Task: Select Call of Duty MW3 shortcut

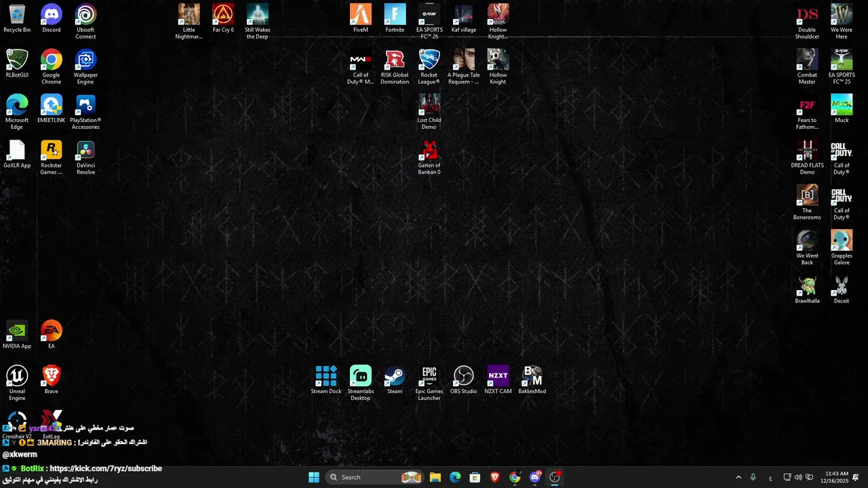Action: (x=361, y=67)
